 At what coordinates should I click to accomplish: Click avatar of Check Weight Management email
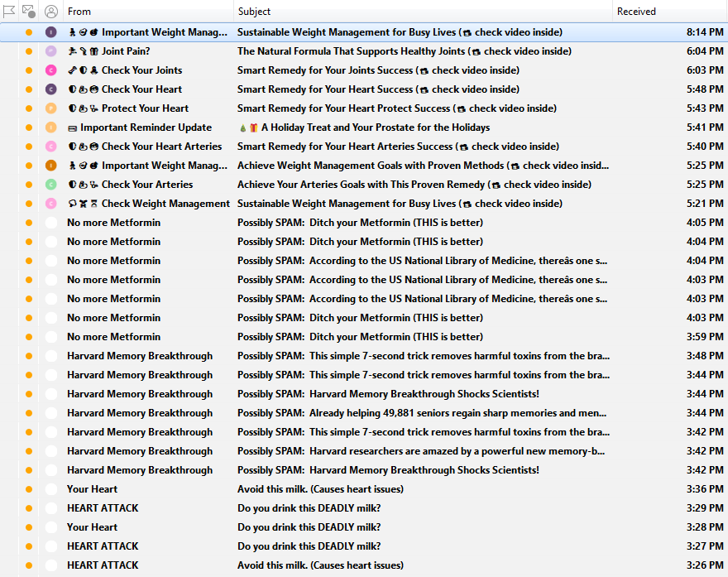point(51,204)
